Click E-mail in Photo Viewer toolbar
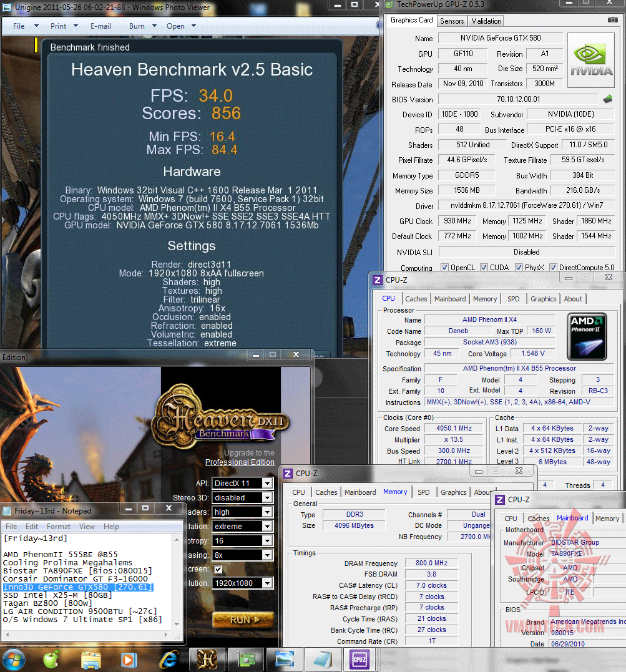Screen dimensions: 626x672 pyautogui.click(x=100, y=26)
